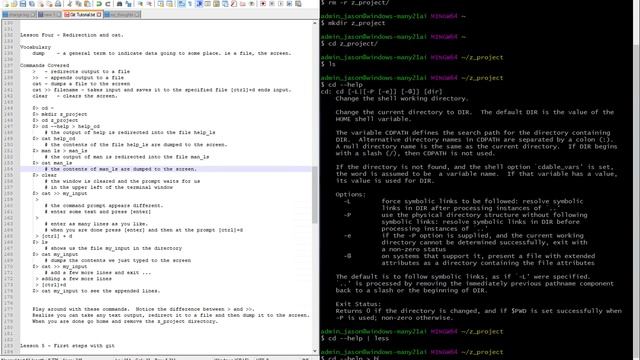Click the terminal window vertical scrollbar
This screenshot has height=360, width=640.
point(636,180)
